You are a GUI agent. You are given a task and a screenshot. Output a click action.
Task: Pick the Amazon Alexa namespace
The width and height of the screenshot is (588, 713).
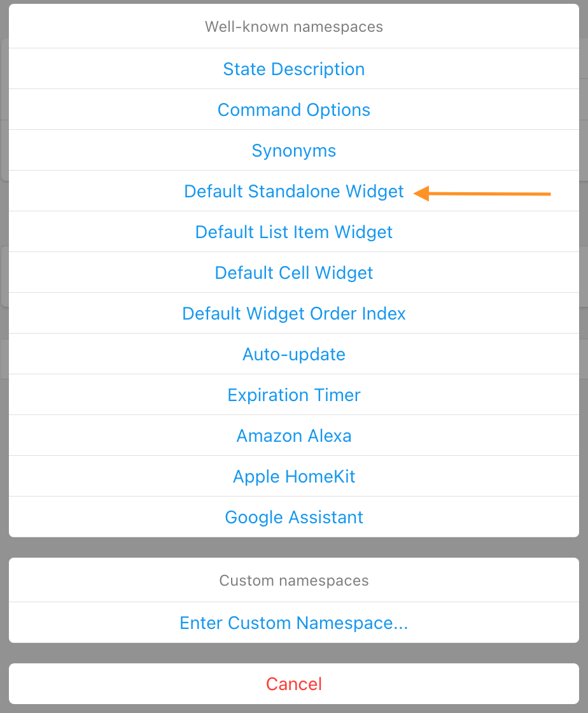294,435
